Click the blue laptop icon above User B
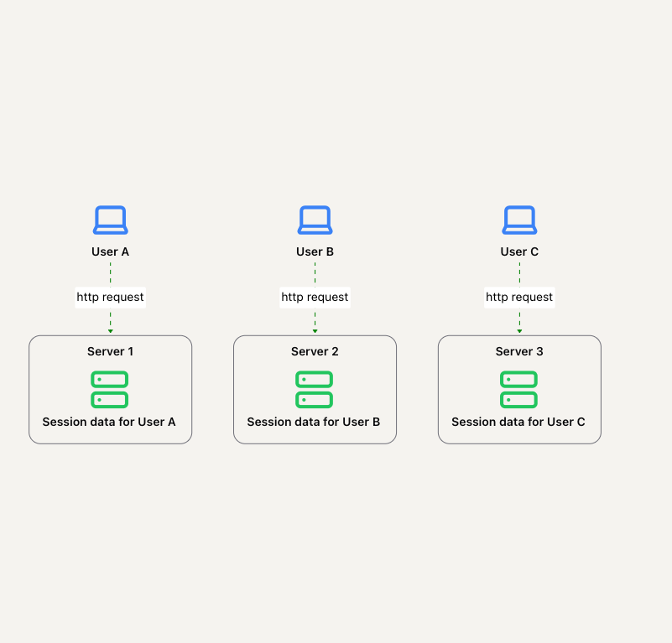This screenshot has height=643, width=672. point(315,220)
